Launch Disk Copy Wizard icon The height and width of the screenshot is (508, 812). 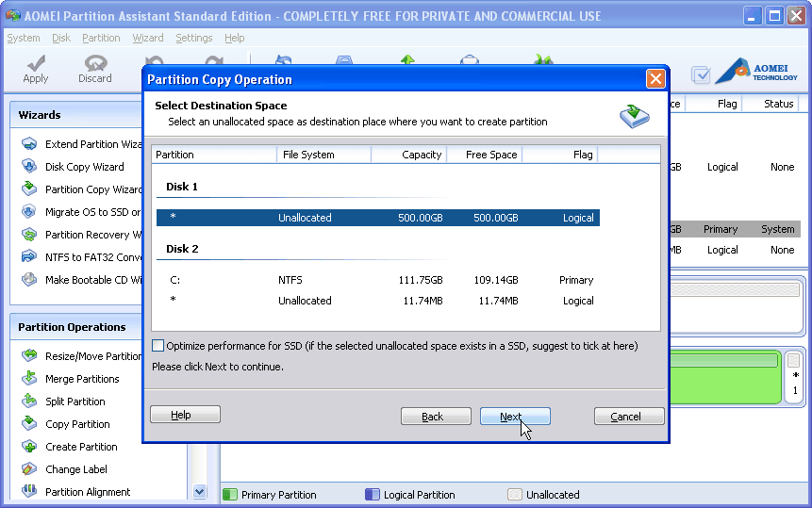(x=29, y=167)
